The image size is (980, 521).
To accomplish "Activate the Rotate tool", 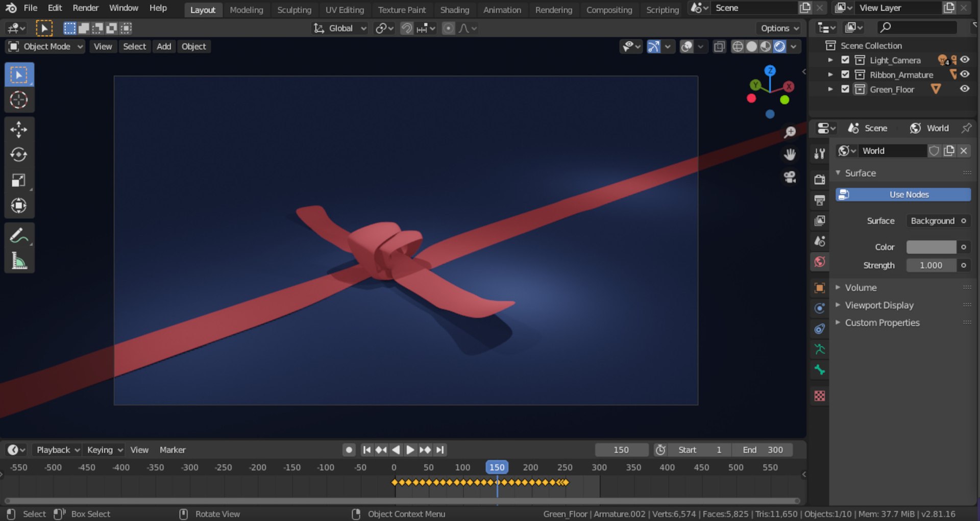I will click(x=19, y=155).
